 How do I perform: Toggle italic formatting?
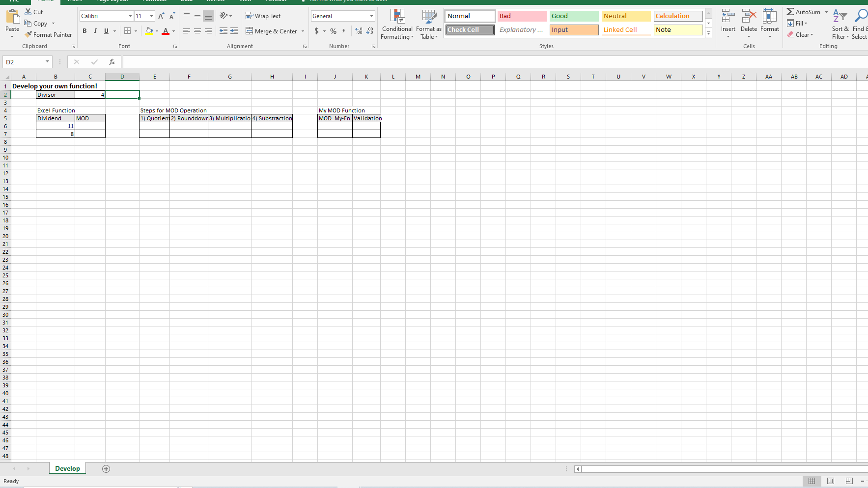(x=95, y=31)
